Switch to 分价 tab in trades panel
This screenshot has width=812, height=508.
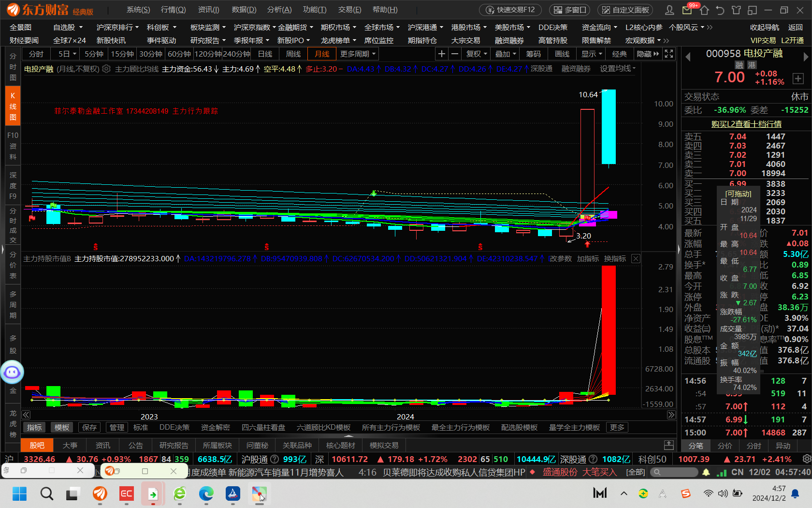pos(725,446)
